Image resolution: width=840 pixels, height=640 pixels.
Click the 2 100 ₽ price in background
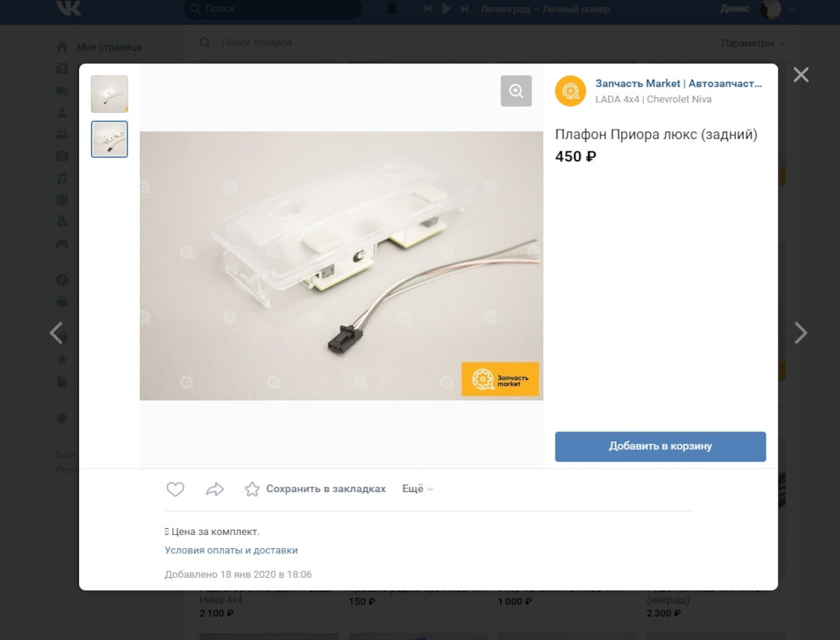click(216, 613)
